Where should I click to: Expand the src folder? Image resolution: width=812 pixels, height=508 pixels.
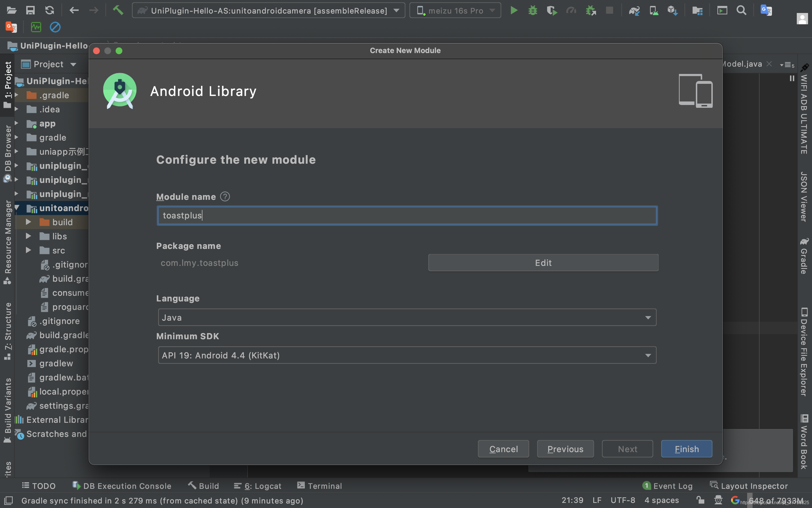(28, 250)
